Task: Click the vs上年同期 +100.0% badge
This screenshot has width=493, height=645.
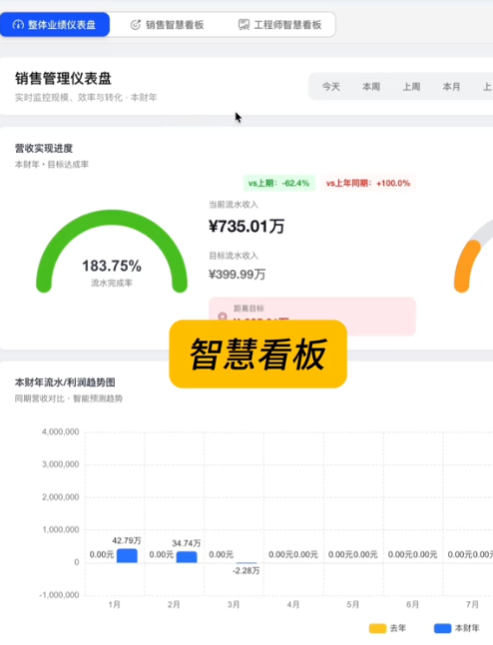Action: pos(368,183)
